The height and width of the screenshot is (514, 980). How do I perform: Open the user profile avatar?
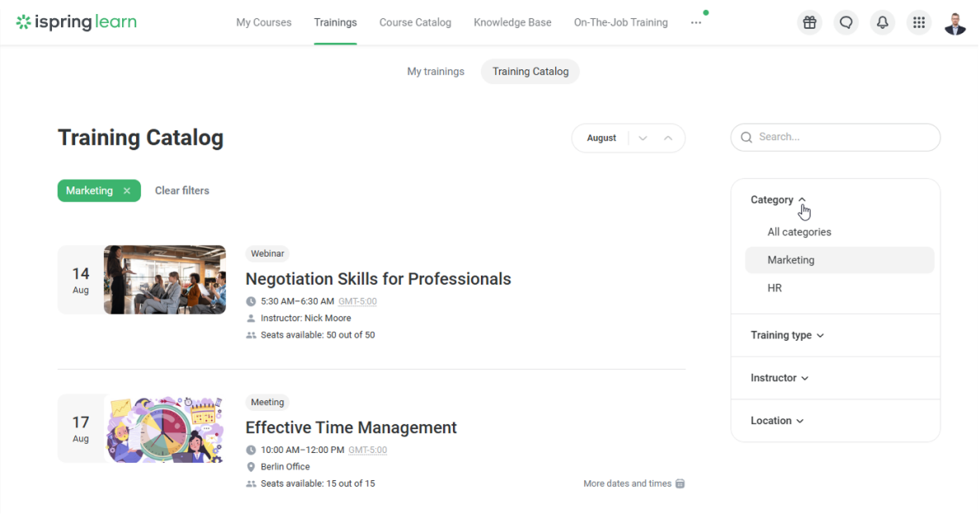point(955,23)
